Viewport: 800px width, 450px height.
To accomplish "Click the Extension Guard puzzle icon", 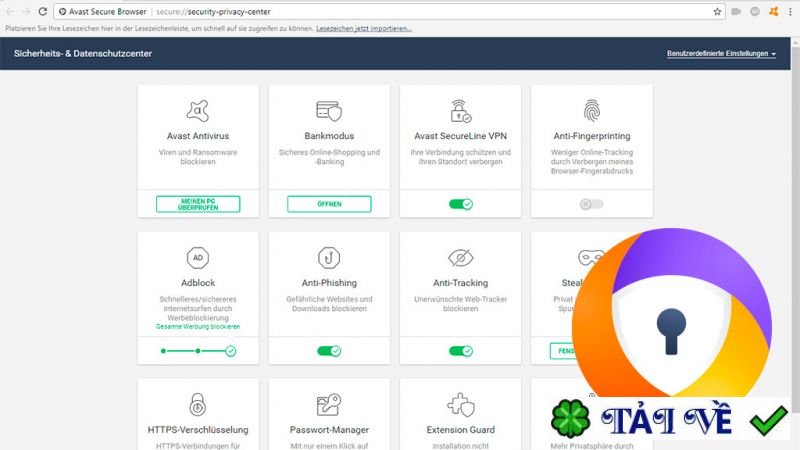I will 461,405.
